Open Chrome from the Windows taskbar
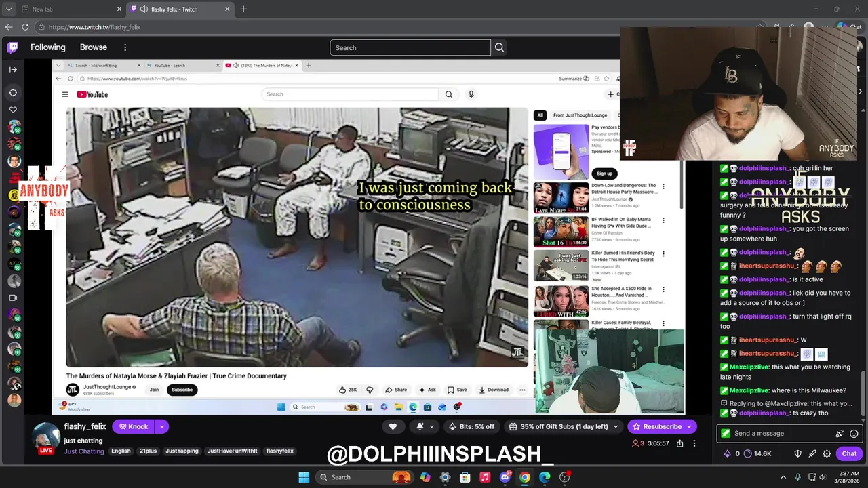868x488 pixels. tap(524, 477)
